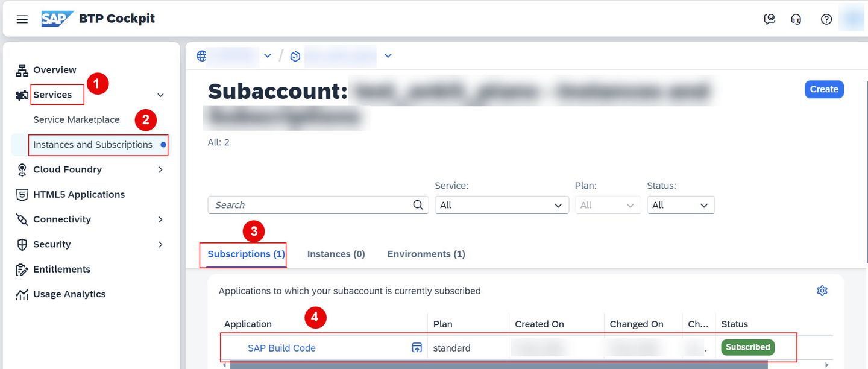The image size is (868, 369).
Task: Open Overview in the sidebar
Action: [x=55, y=70]
